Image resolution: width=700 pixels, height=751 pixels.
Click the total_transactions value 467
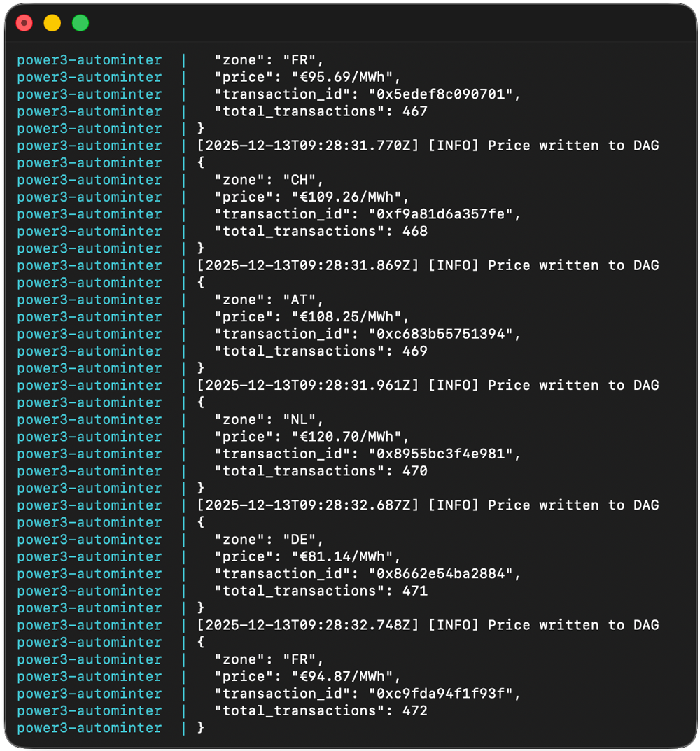point(415,111)
